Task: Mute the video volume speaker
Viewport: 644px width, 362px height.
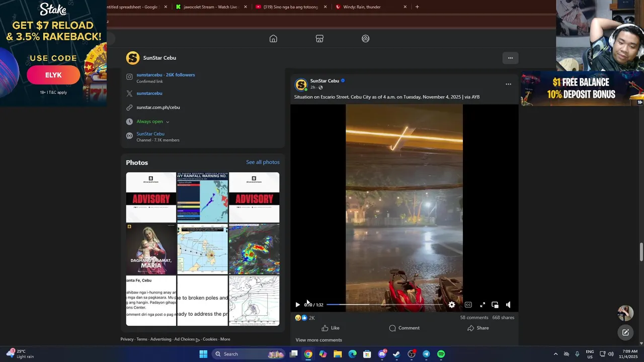Action: pyautogui.click(x=508, y=305)
